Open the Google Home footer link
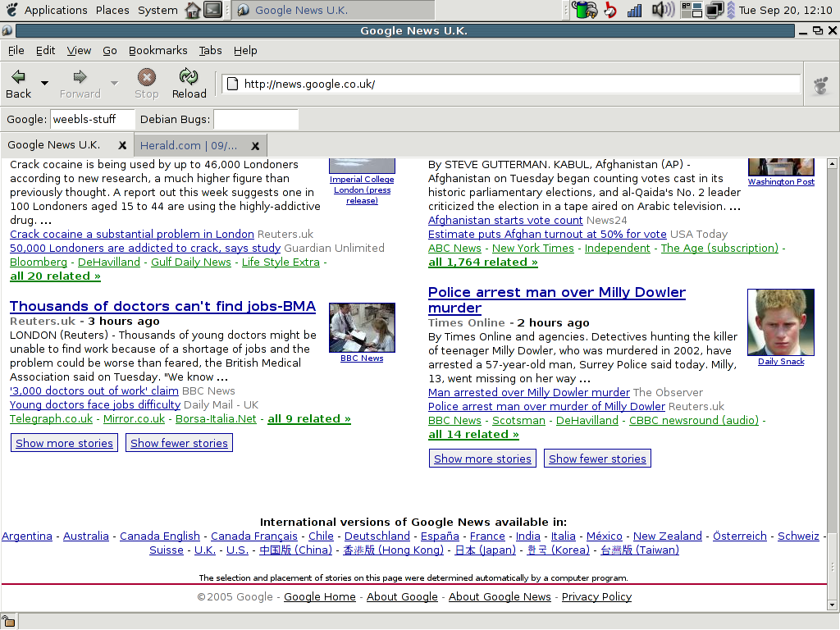Screen dimensions: 840x630 tap(320, 597)
